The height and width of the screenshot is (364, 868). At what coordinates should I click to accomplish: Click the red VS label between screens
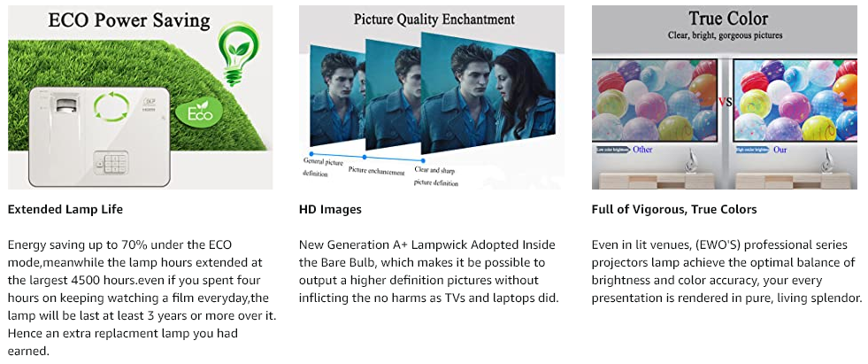tap(725, 102)
